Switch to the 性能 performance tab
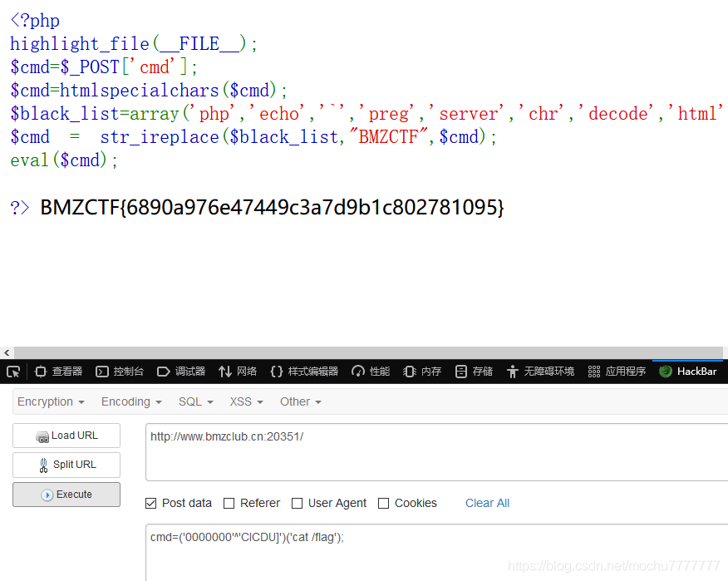Viewport: 728px width, 581px height. (x=371, y=372)
